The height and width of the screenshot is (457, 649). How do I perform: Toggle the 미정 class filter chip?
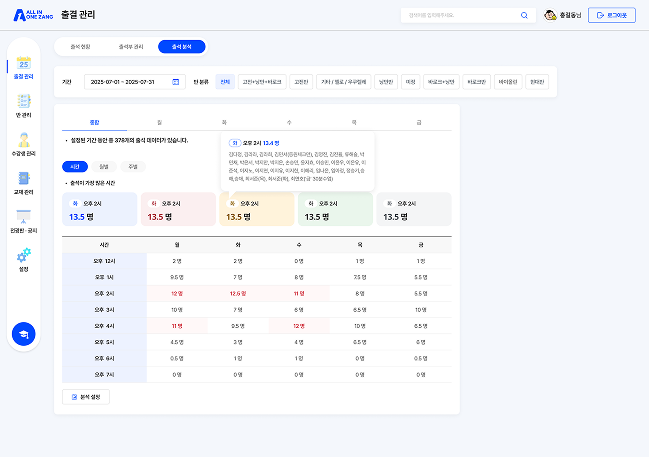(x=411, y=82)
